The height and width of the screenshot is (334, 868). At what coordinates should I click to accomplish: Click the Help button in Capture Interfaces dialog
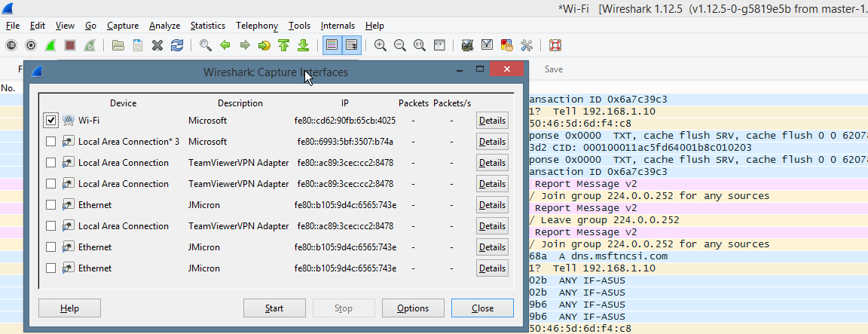click(70, 308)
